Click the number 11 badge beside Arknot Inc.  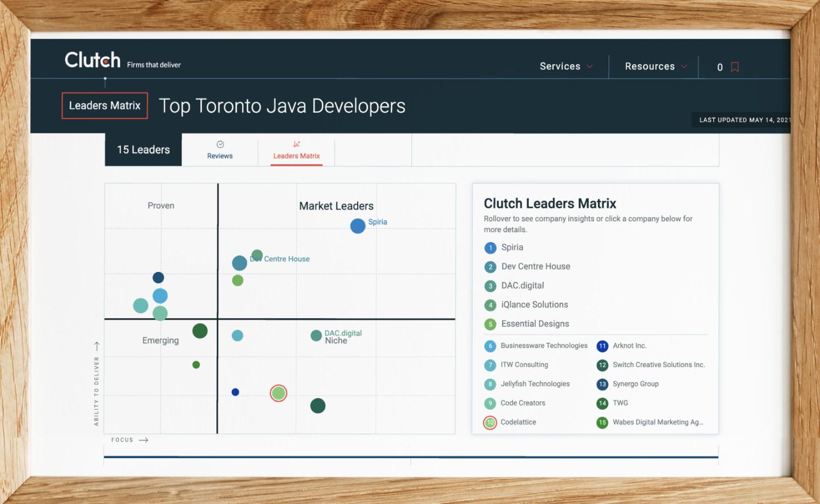pos(602,346)
